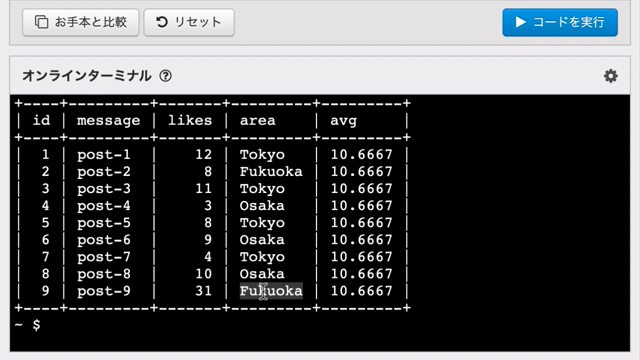Click Osaka in the post-6 row
The height and width of the screenshot is (360, 640).
coord(262,240)
